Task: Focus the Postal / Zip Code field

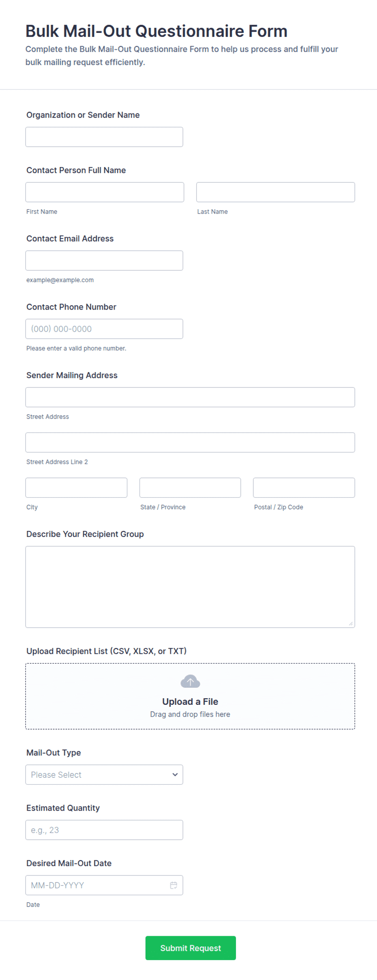Action: click(x=304, y=488)
